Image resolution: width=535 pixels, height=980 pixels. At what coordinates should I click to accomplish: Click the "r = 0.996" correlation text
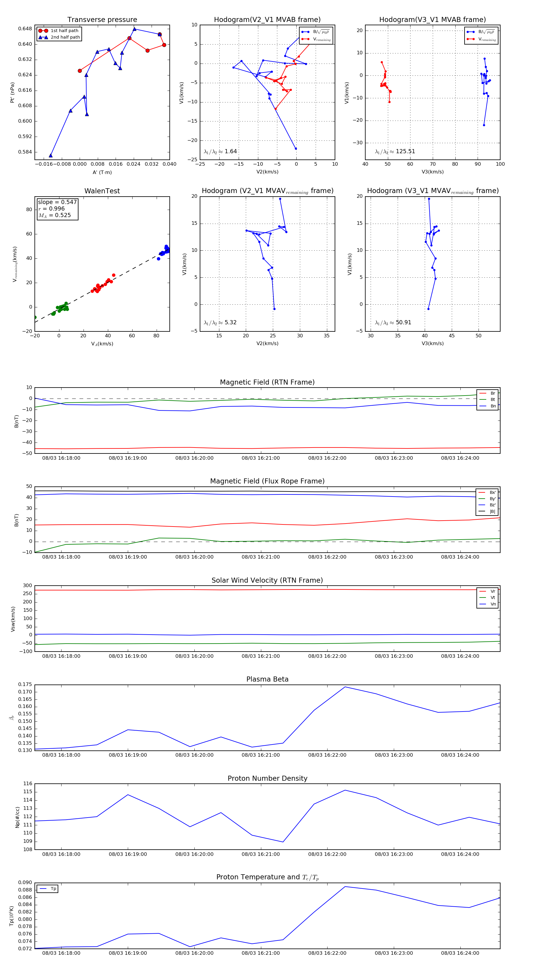click(51, 208)
